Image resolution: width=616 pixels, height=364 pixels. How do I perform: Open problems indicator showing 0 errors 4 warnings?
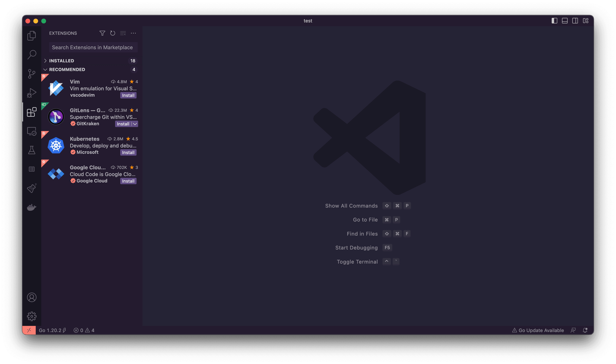coord(84,330)
